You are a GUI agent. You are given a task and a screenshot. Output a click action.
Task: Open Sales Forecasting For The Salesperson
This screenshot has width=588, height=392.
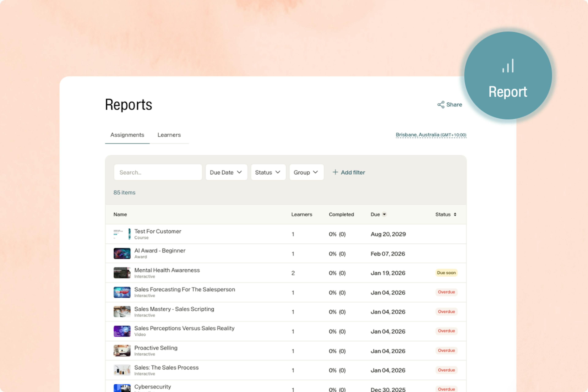tap(185, 290)
